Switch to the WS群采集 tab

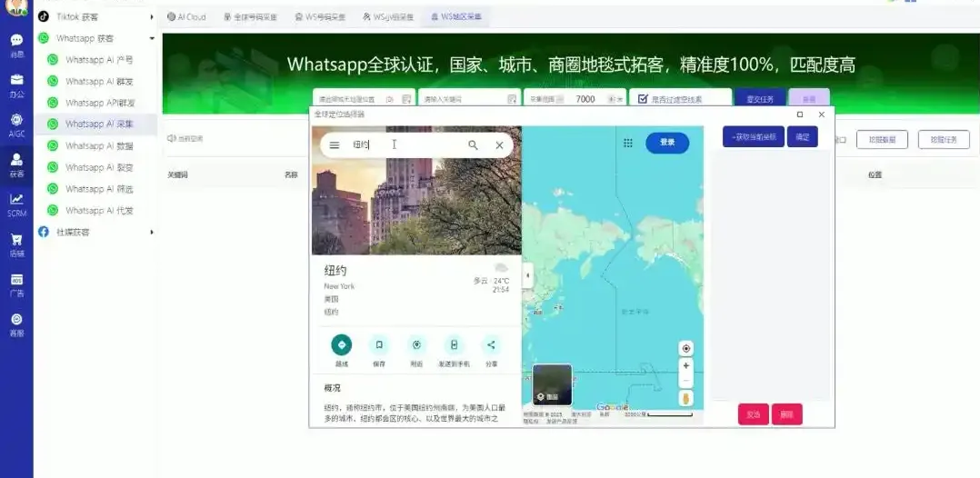click(x=387, y=17)
